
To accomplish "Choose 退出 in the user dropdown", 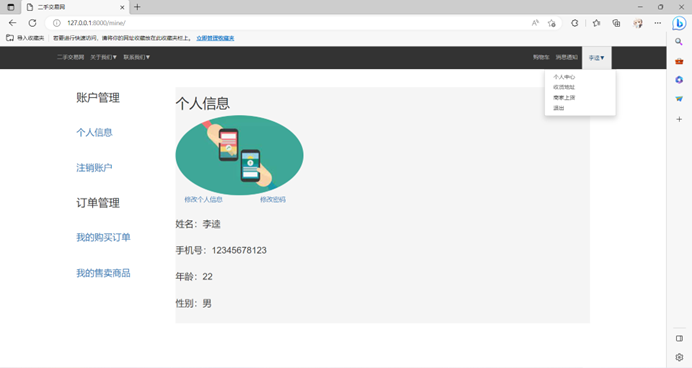I will coord(559,108).
